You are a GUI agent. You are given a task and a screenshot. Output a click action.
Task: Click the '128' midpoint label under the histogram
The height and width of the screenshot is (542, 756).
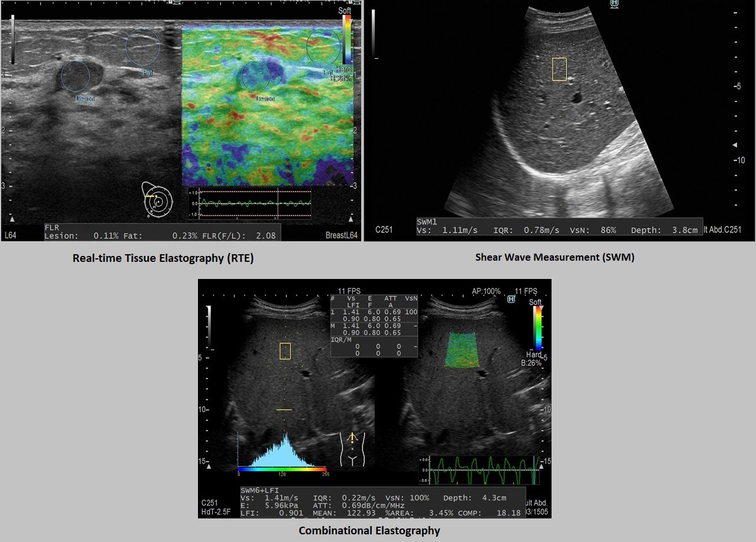[x=282, y=474]
